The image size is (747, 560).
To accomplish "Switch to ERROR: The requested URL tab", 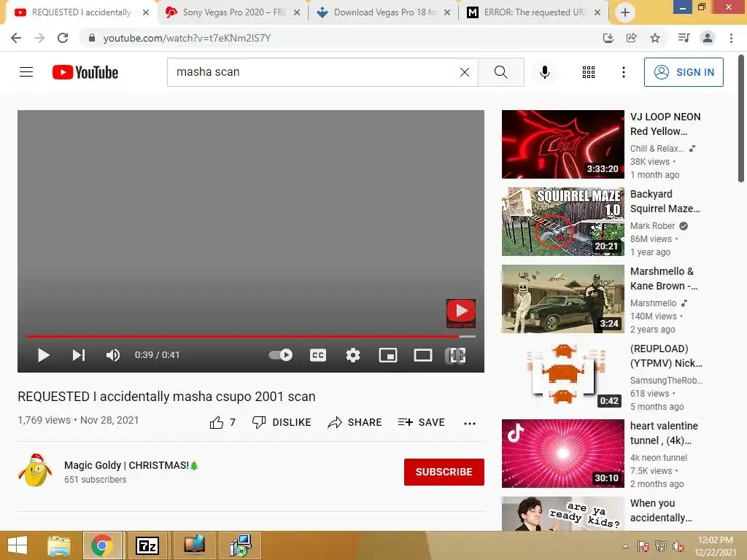I will [x=535, y=12].
